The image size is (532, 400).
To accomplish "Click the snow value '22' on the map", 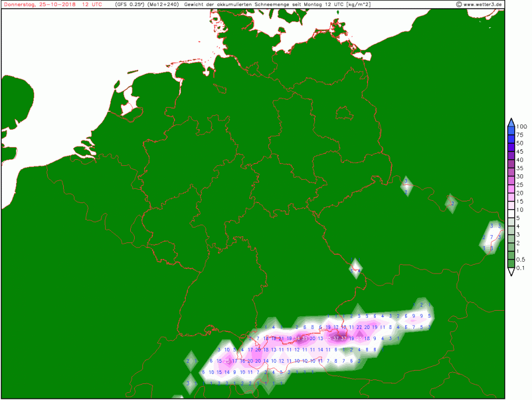I will 359,327.
